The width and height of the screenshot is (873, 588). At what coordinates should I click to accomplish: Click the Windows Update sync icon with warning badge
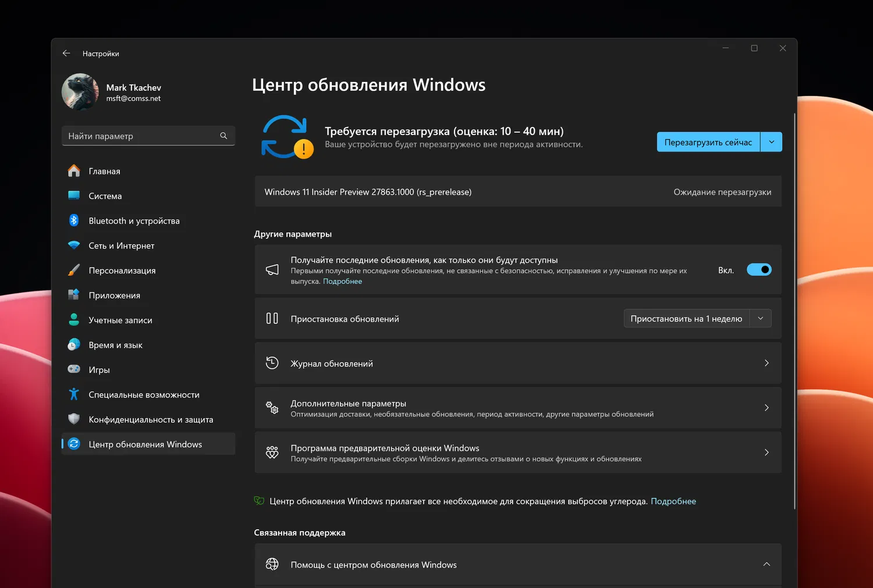[286, 137]
